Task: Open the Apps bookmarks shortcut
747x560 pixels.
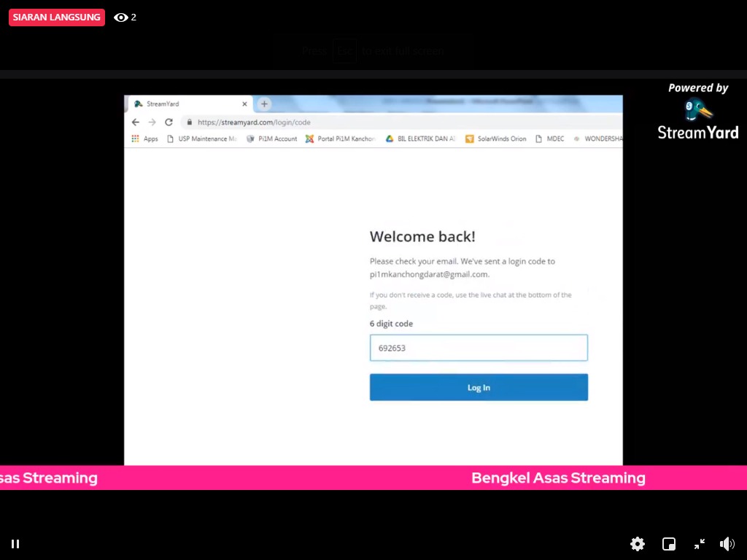Action: tap(144, 139)
